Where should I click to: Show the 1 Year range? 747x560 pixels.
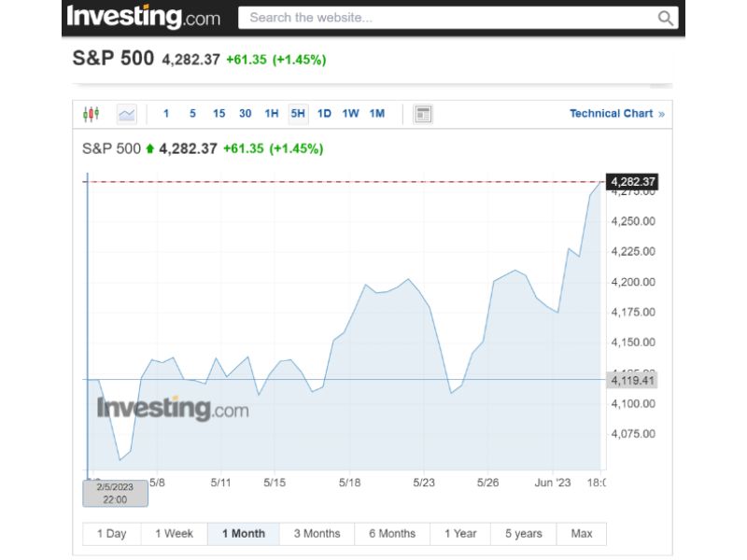(x=460, y=534)
